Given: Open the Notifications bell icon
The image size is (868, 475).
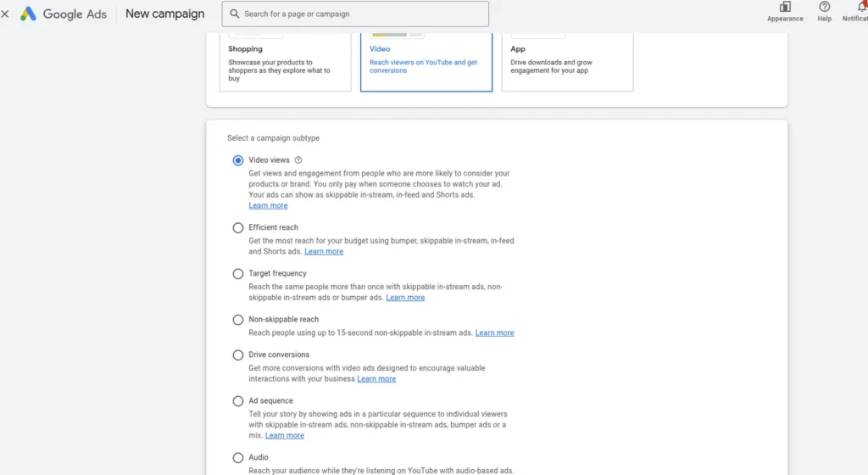Looking at the screenshot, I should pyautogui.click(x=860, y=7).
